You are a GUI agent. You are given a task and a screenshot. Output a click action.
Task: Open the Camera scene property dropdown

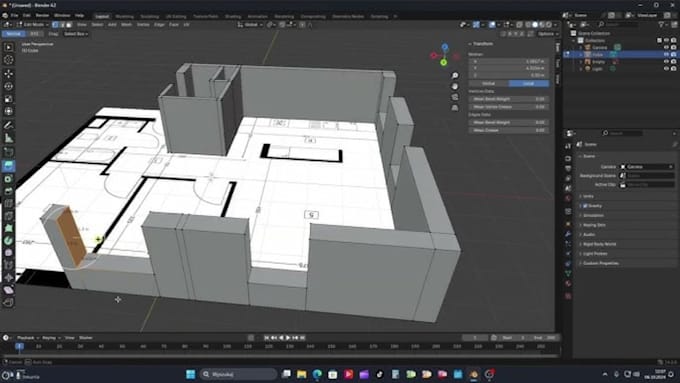[x=647, y=167]
